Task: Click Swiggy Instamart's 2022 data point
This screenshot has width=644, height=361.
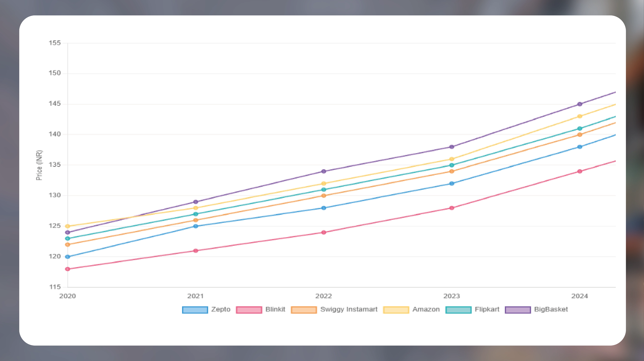Action: click(x=324, y=196)
